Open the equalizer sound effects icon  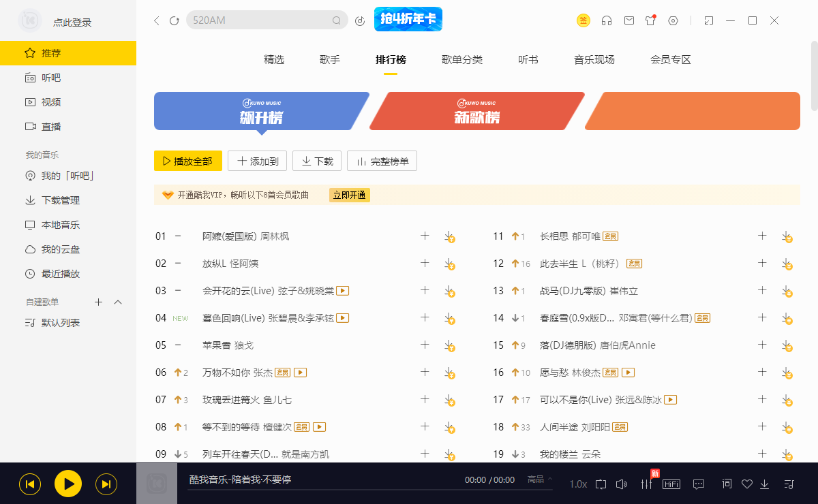pos(646,484)
